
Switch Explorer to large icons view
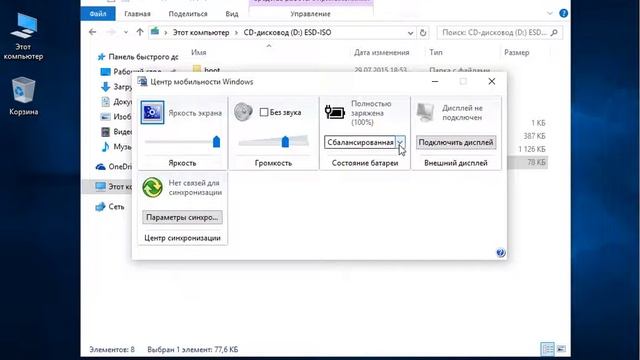[561, 349]
